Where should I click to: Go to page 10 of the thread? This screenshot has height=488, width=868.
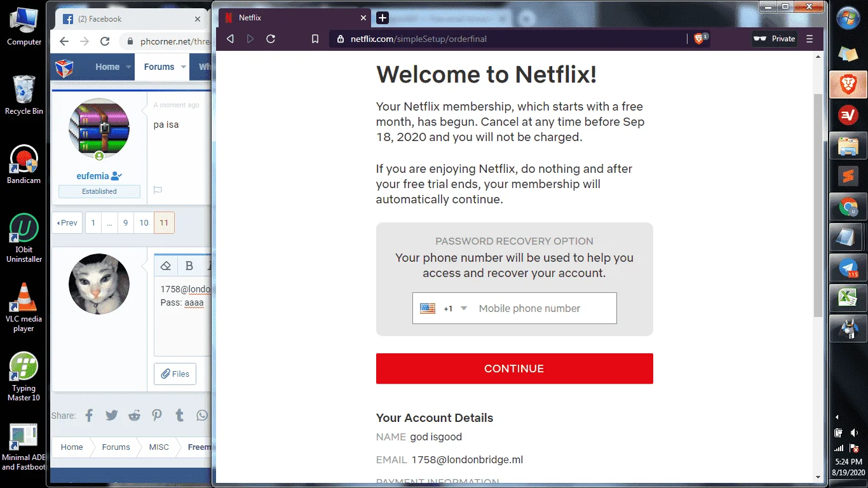point(144,223)
